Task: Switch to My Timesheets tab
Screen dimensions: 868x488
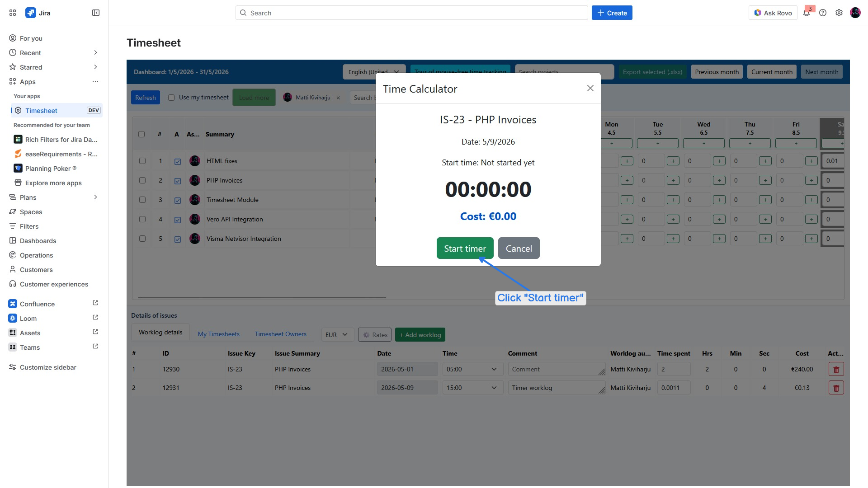Action: pyautogui.click(x=219, y=334)
